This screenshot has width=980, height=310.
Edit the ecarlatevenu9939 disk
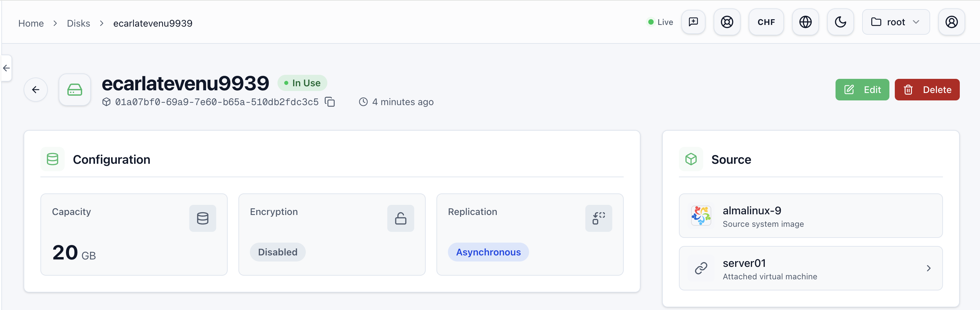pos(862,90)
